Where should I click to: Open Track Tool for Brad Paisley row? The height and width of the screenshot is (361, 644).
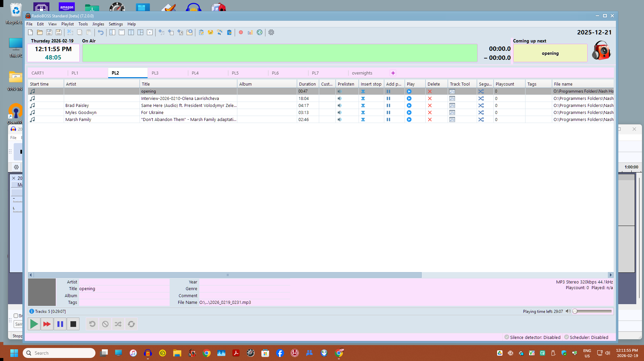pos(452,106)
